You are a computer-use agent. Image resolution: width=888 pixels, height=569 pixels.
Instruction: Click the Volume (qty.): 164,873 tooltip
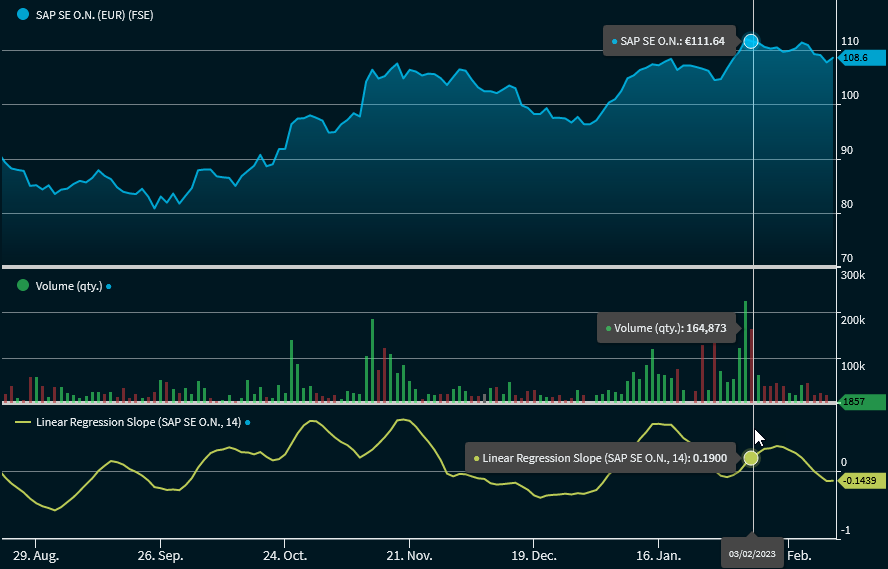(670, 328)
